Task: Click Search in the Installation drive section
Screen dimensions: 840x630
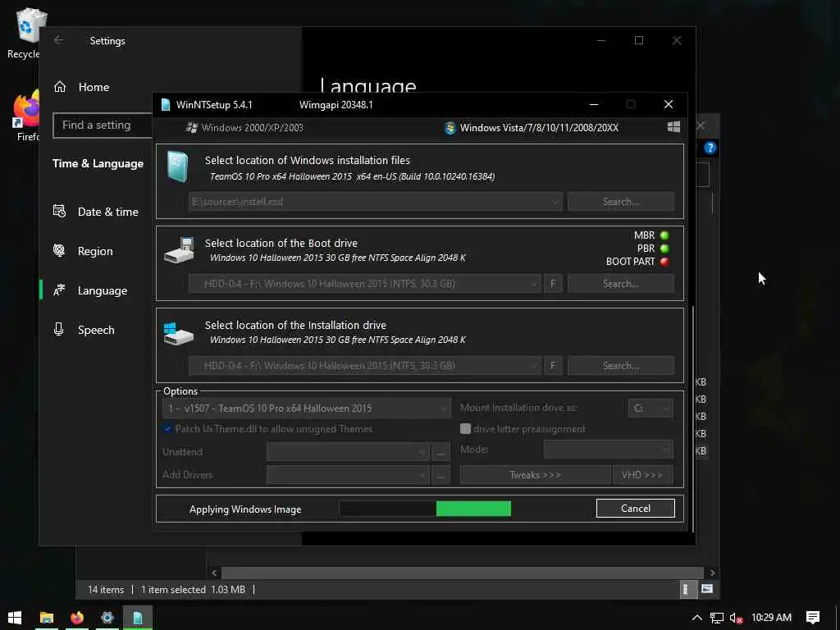Action: [x=621, y=365]
